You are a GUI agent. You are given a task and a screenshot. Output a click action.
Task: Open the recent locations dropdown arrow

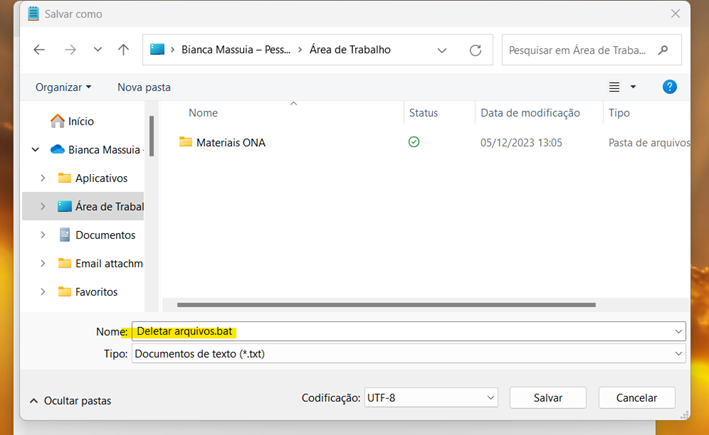point(97,49)
